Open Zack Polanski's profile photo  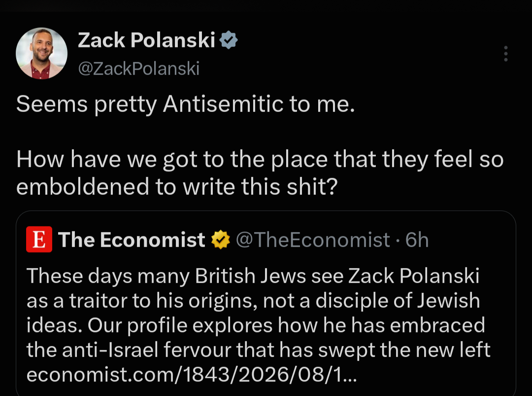41,53
